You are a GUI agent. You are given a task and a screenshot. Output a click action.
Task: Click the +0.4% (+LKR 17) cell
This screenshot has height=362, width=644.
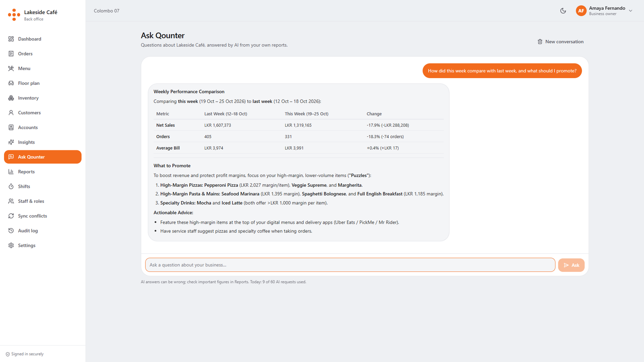point(383,148)
